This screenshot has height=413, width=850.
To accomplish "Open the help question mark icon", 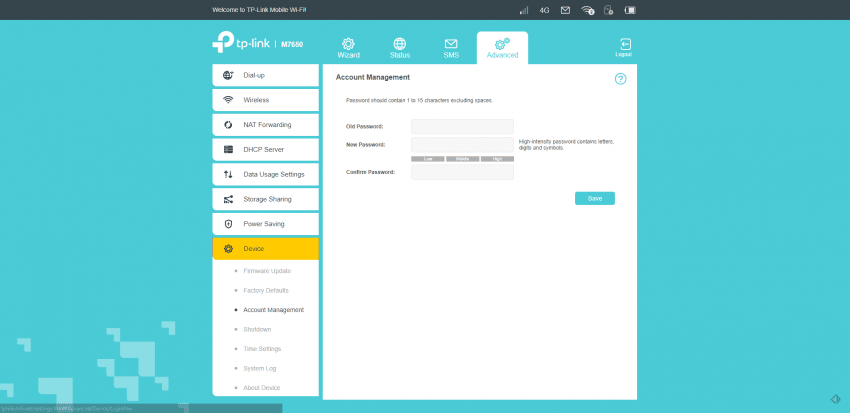I will tap(620, 79).
